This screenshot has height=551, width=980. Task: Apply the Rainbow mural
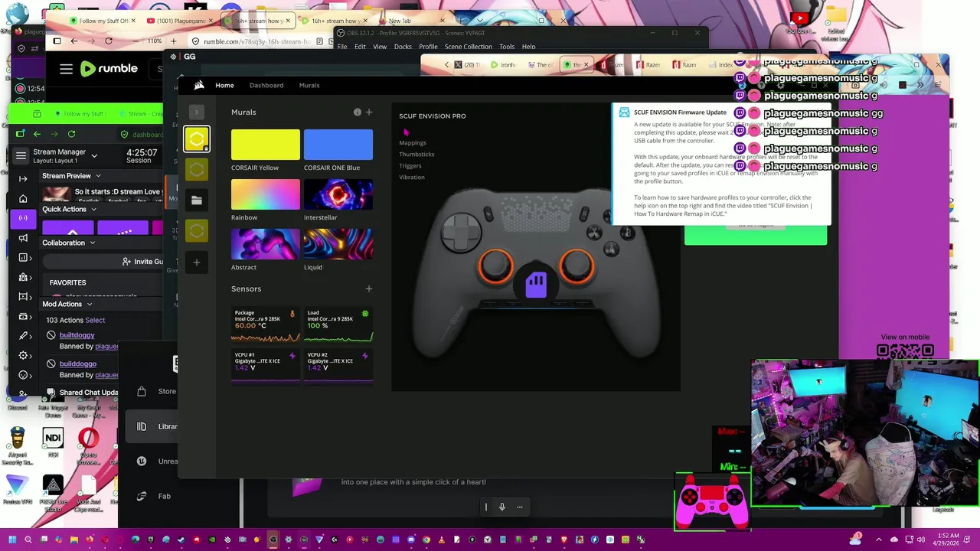point(266,194)
